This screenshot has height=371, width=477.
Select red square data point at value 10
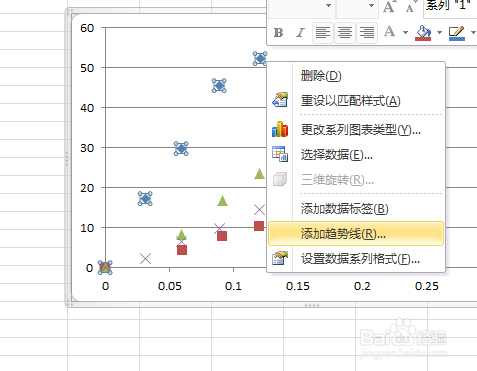tap(259, 226)
